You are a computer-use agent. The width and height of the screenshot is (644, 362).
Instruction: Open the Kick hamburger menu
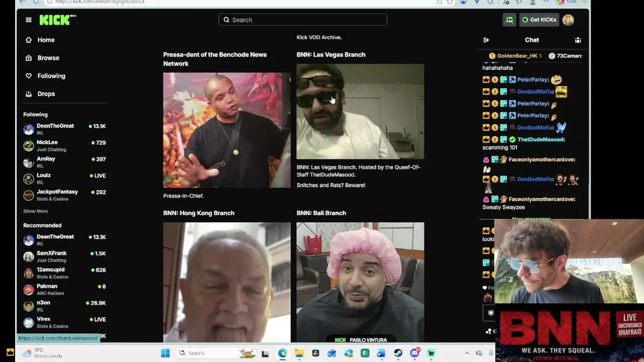point(29,20)
